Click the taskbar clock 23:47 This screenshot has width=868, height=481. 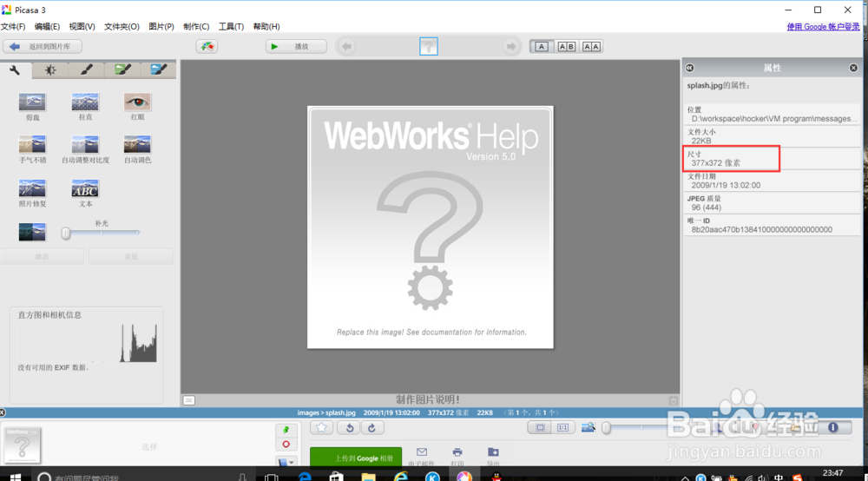(x=832, y=473)
